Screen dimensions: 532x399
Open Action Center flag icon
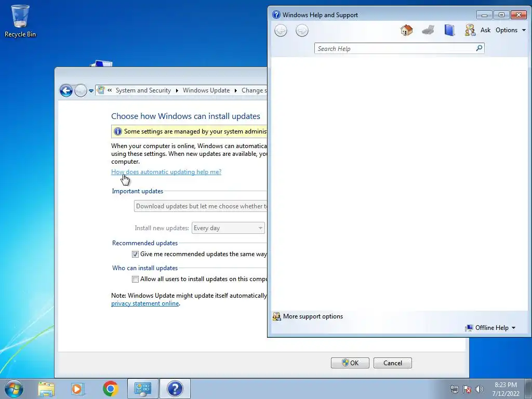click(467, 389)
